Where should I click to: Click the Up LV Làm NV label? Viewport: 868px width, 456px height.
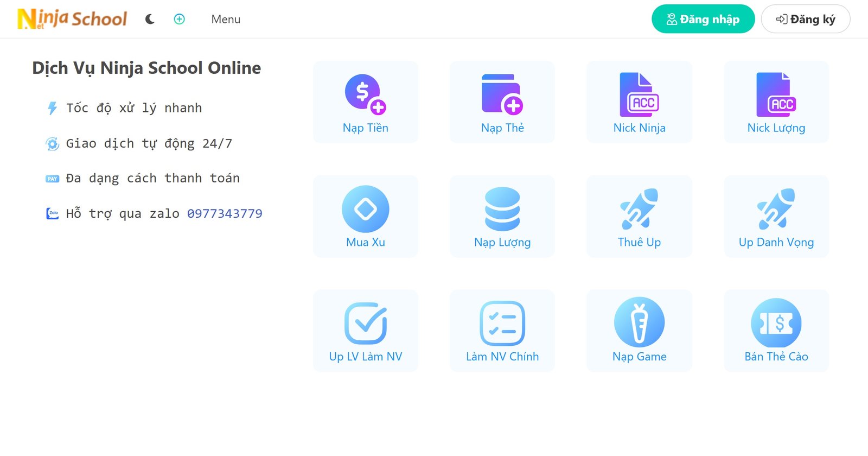[366, 356]
